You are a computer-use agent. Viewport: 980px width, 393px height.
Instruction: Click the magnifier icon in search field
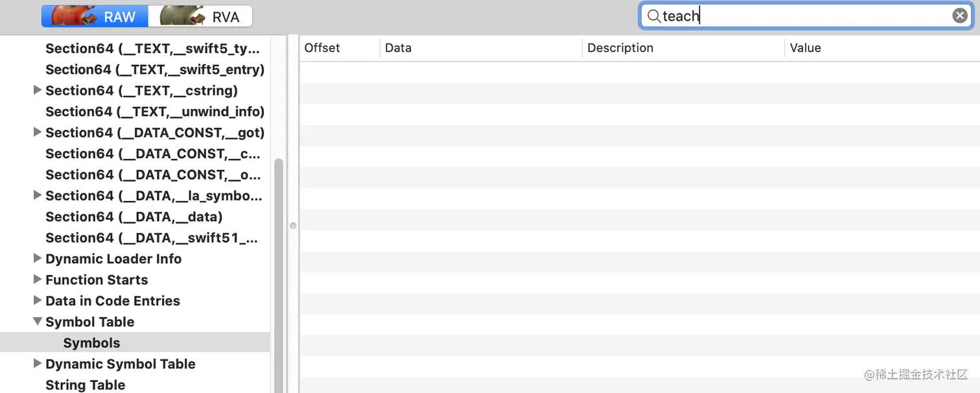653,16
